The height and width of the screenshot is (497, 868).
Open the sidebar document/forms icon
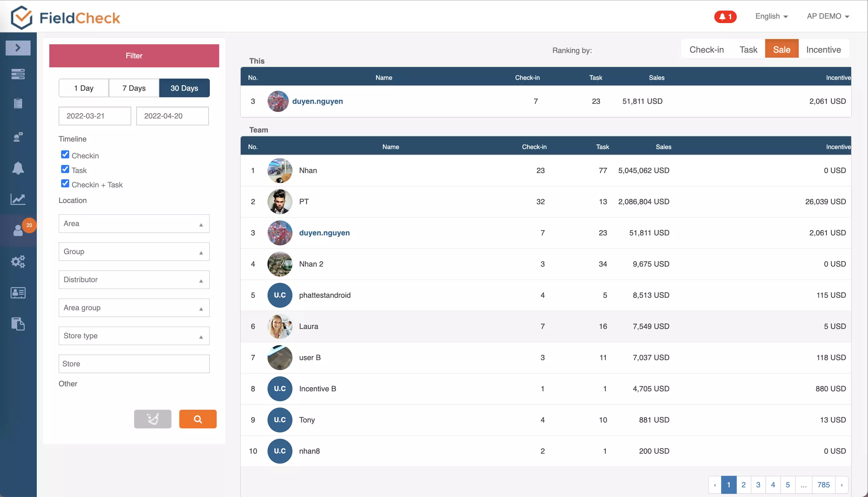[18, 324]
